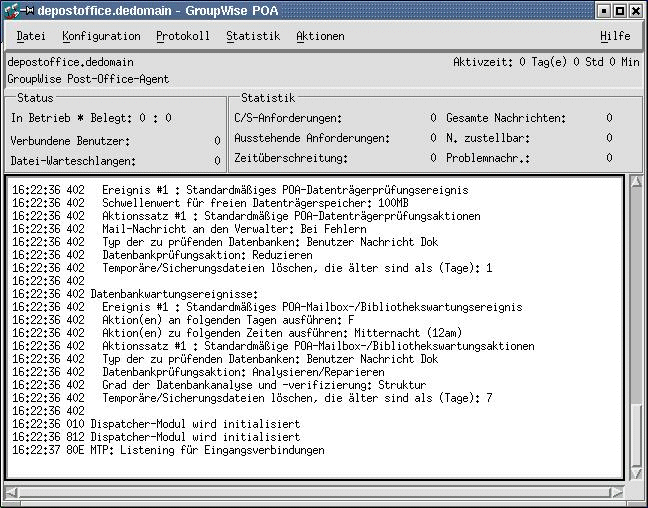This screenshot has width=648, height=508.
Task: Click 'Statistik' group box title
Action: coord(268,98)
